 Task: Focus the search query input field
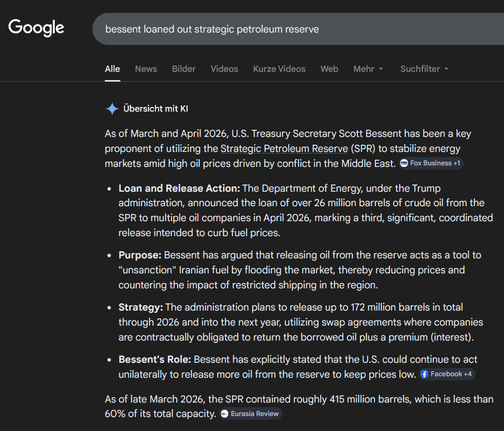coord(298,29)
